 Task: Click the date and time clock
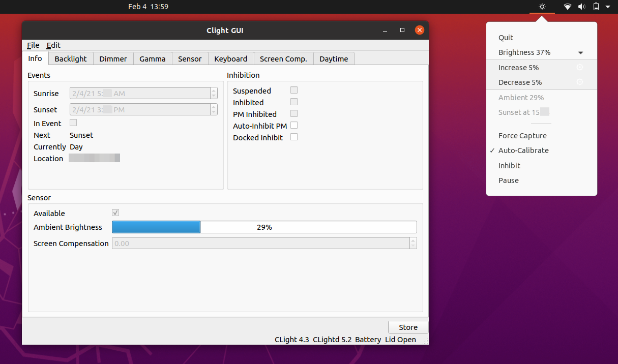[x=148, y=7]
